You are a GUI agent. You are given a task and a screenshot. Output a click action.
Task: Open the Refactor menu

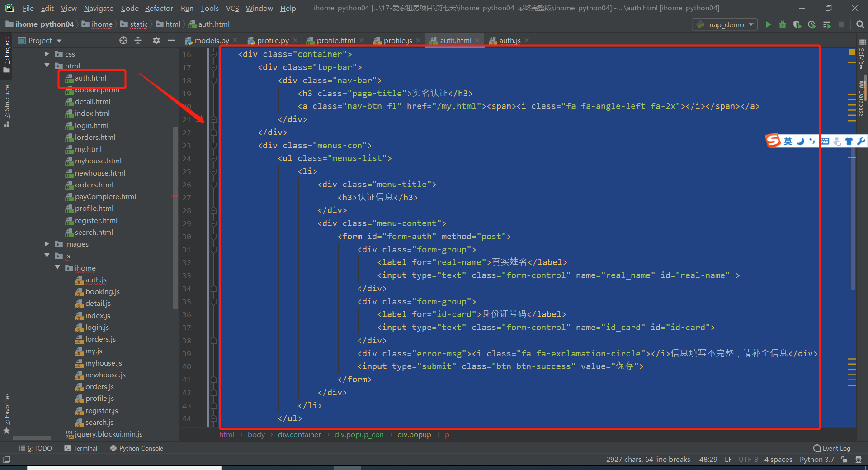pyautogui.click(x=159, y=8)
